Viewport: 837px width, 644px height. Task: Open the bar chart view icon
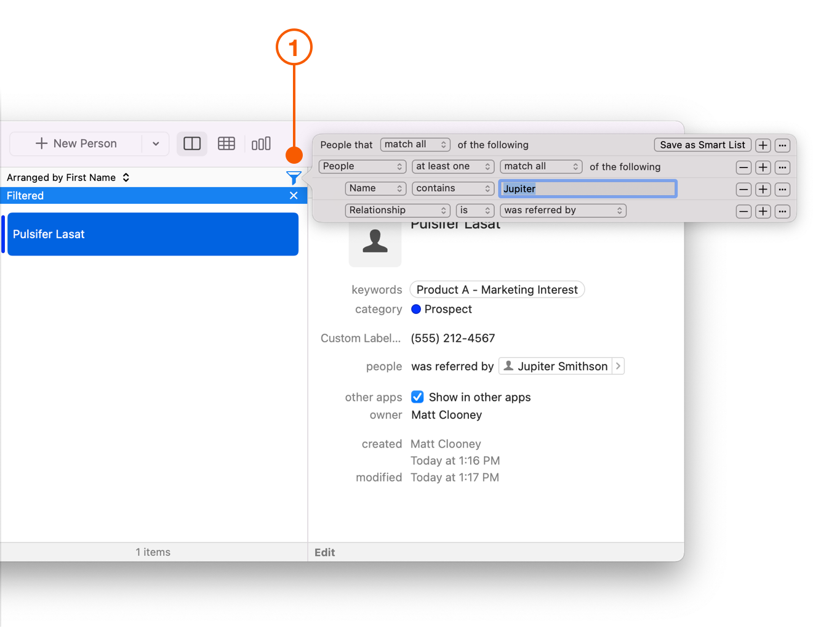261,143
